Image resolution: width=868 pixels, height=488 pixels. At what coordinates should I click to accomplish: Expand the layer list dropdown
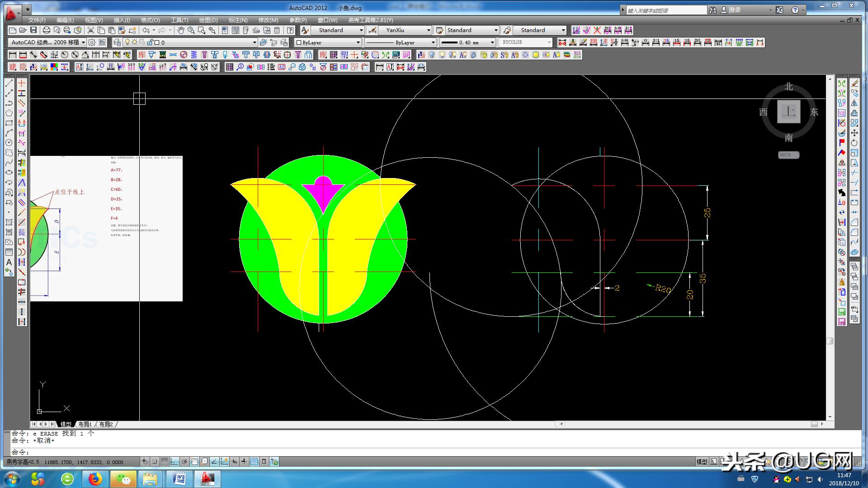click(255, 42)
